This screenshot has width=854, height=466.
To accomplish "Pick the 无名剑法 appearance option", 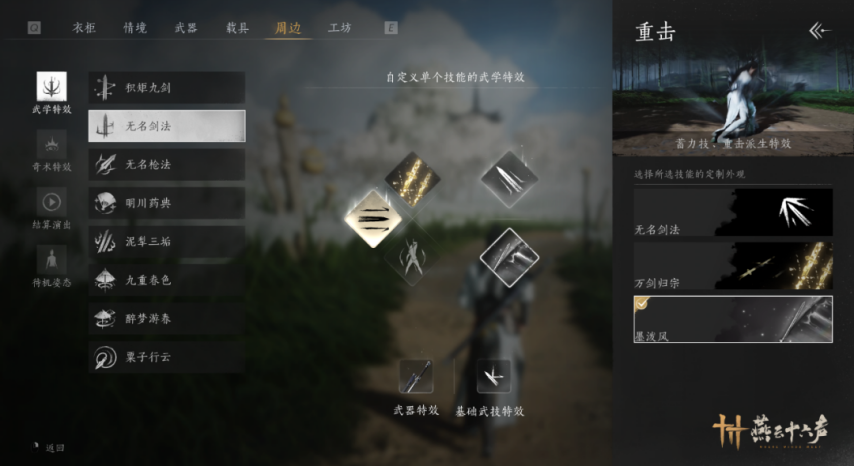I will pos(733,212).
